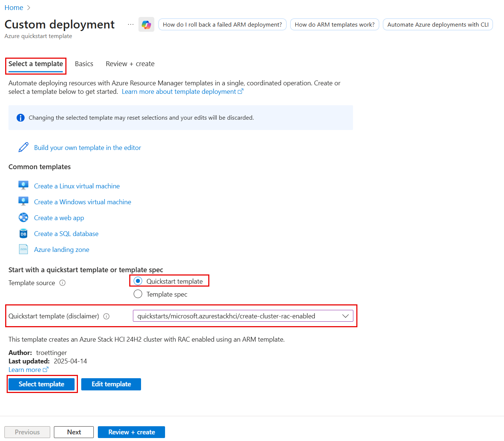
Task: Switch to the Basics tab
Action: coord(84,64)
